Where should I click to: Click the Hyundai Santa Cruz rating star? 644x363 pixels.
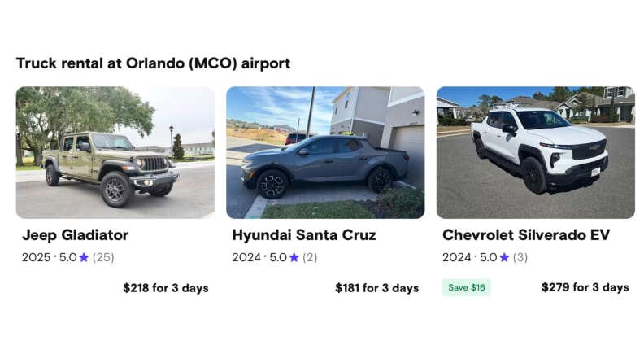[x=294, y=257]
